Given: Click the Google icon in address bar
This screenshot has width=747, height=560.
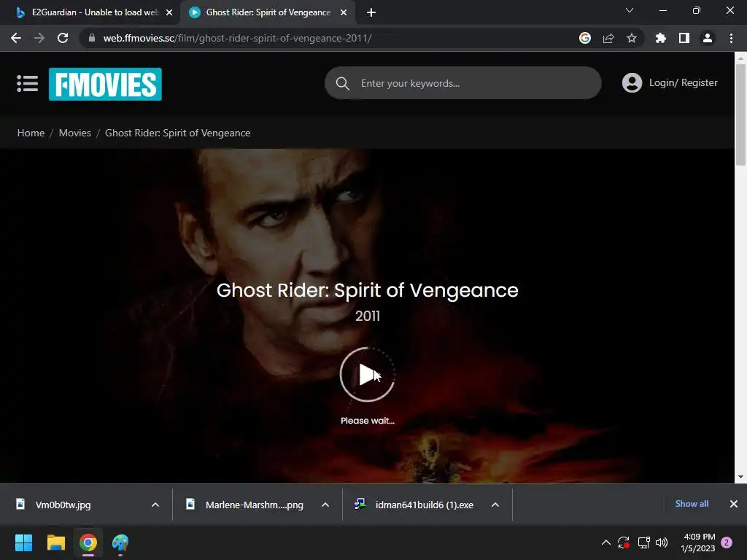Looking at the screenshot, I should click(585, 38).
